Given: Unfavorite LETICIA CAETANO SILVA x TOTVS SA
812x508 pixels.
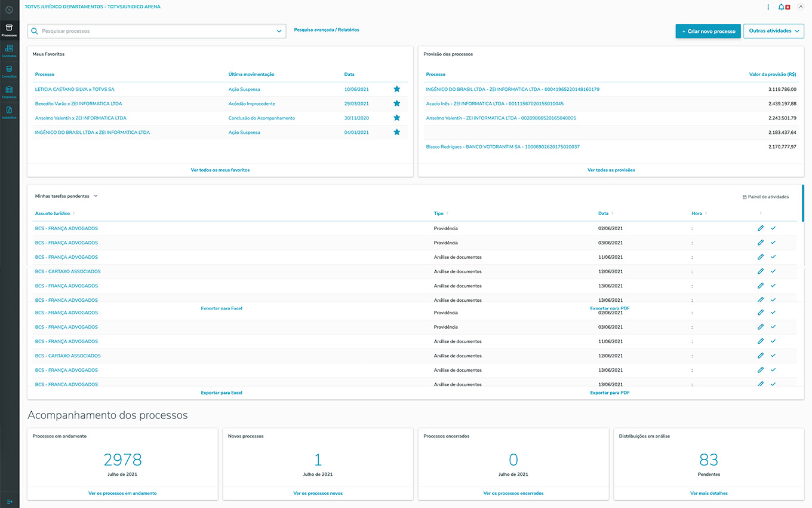Looking at the screenshot, I should point(396,89).
